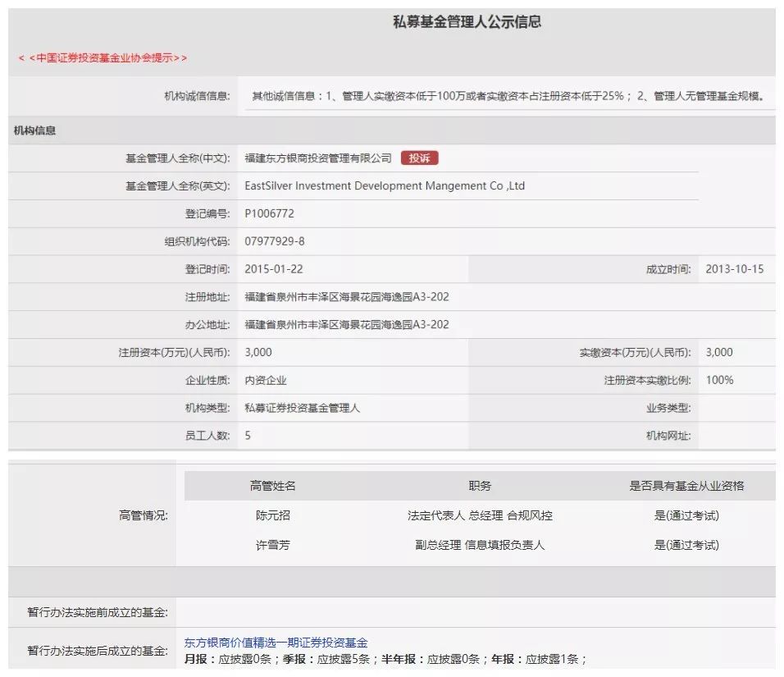
Task: Click executive name 许雪芳
Action: (x=272, y=545)
